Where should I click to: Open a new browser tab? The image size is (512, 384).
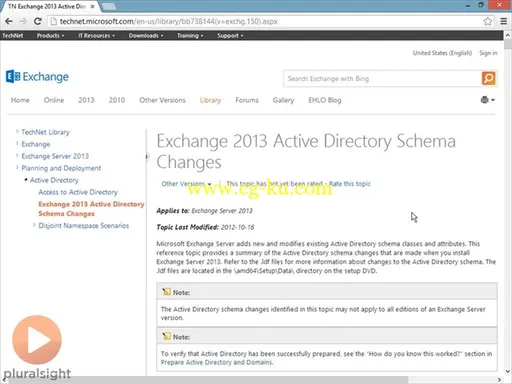(x=108, y=6)
